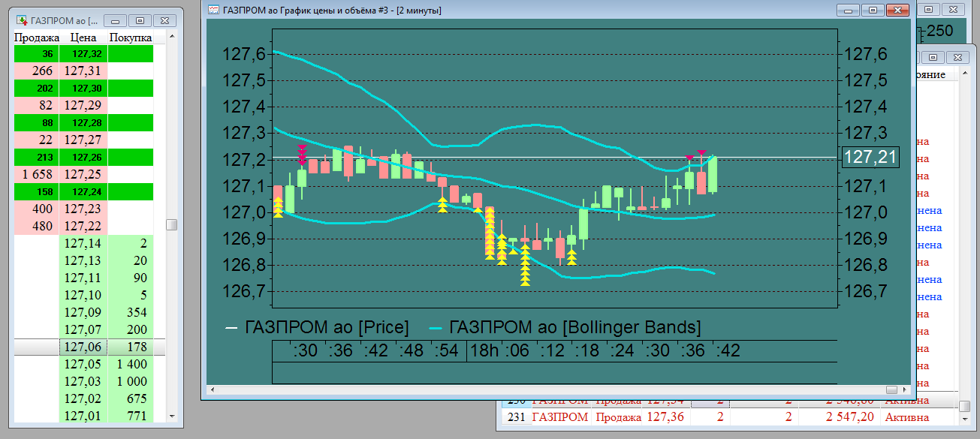Viewport: 980px width, 439px height.
Task: Minimize the ГАЗПРОМ order book window
Action: pyautogui.click(x=115, y=20)
